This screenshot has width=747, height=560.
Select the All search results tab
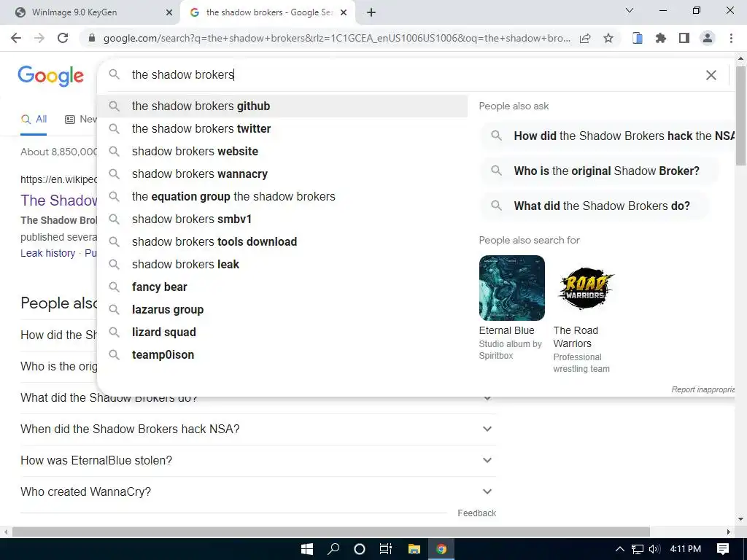pyautogui.click(x=34, y=119)
